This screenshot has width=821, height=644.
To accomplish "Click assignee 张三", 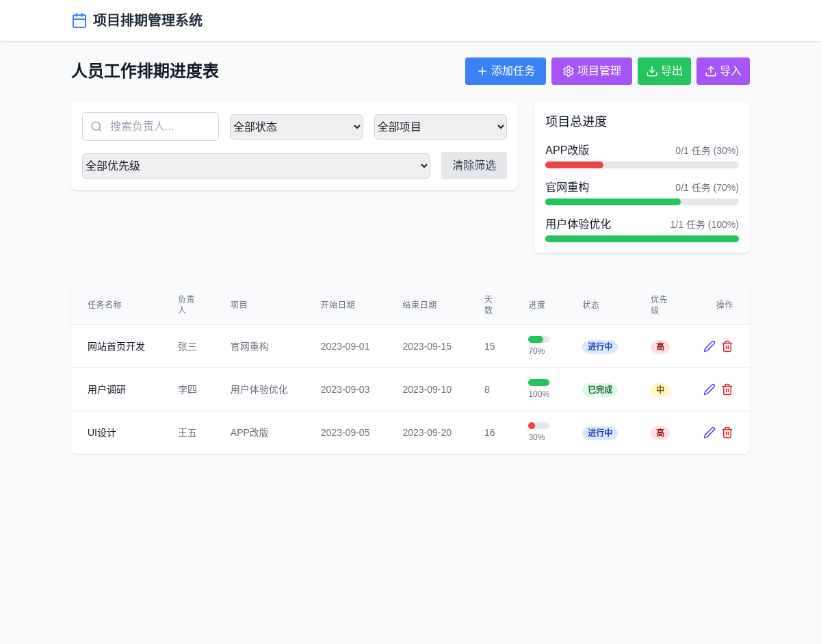I will pyautogui.click(x=187, y=346).
